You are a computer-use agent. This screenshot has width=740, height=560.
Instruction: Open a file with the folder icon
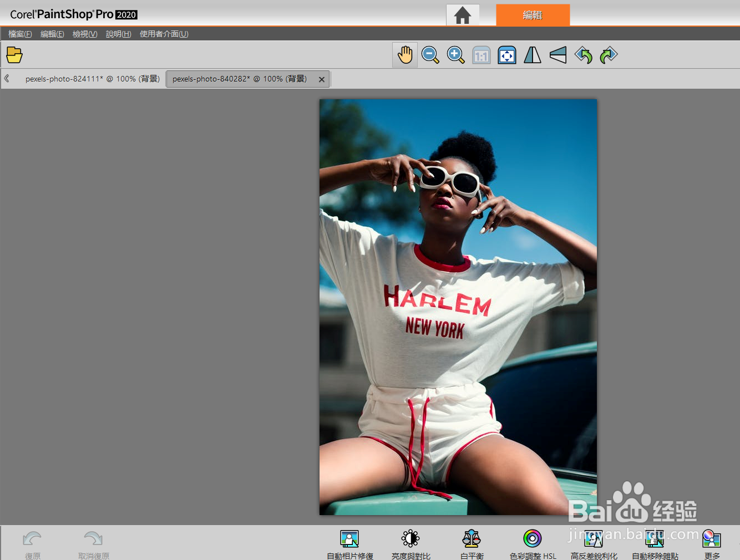click(14, 55)
